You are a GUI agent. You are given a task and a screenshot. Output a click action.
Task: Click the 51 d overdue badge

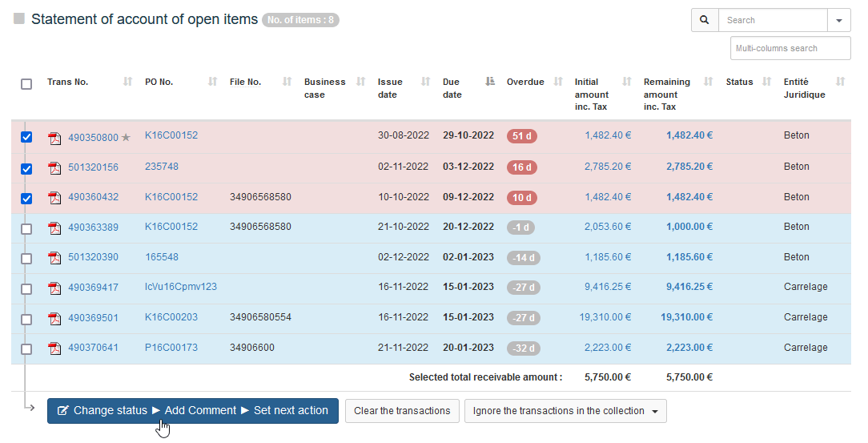coord(521,136)
